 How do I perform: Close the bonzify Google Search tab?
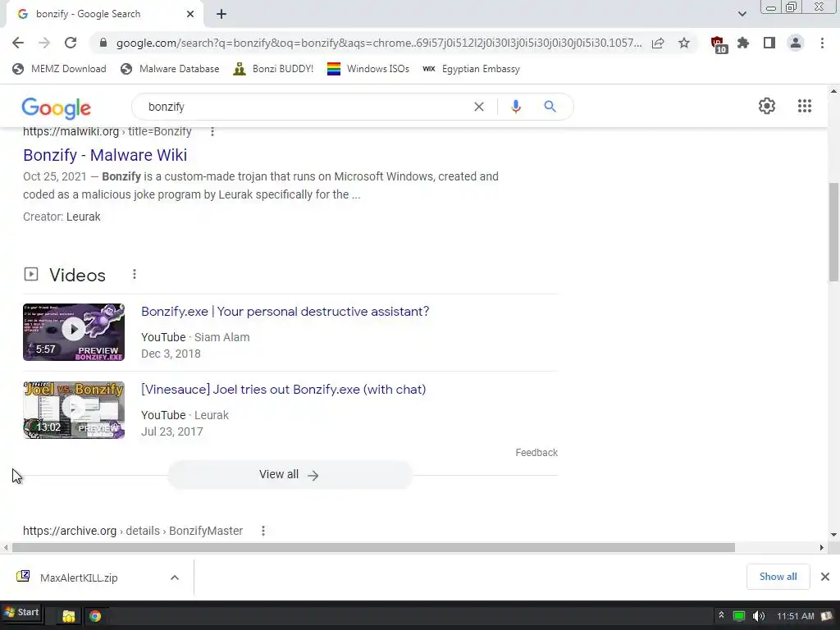190,14
